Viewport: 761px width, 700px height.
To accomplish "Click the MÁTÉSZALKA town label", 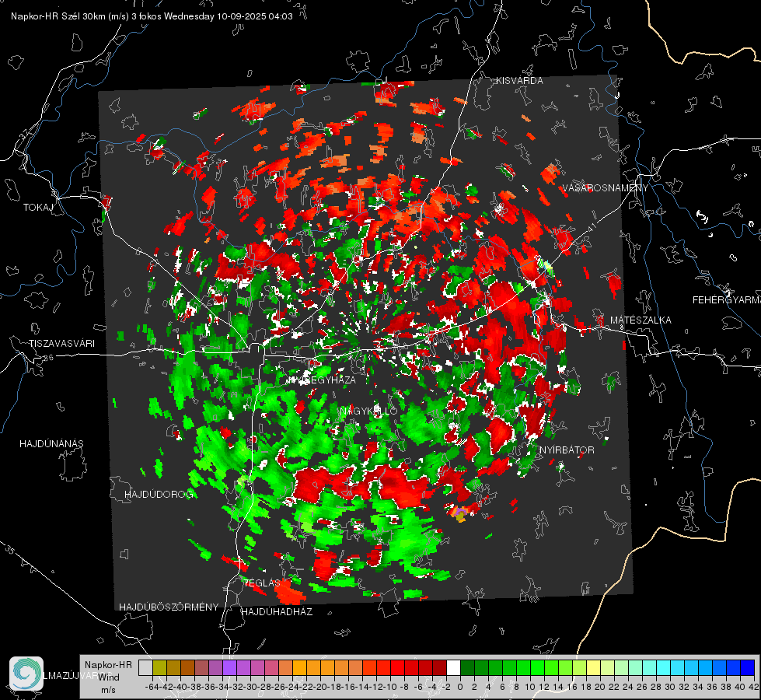I will tap(641, 320).
